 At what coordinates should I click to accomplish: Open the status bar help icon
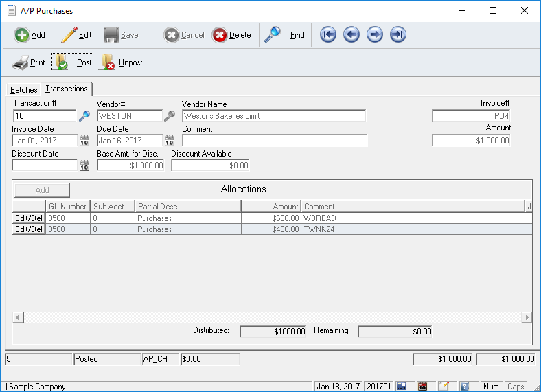tap(464, 387)
